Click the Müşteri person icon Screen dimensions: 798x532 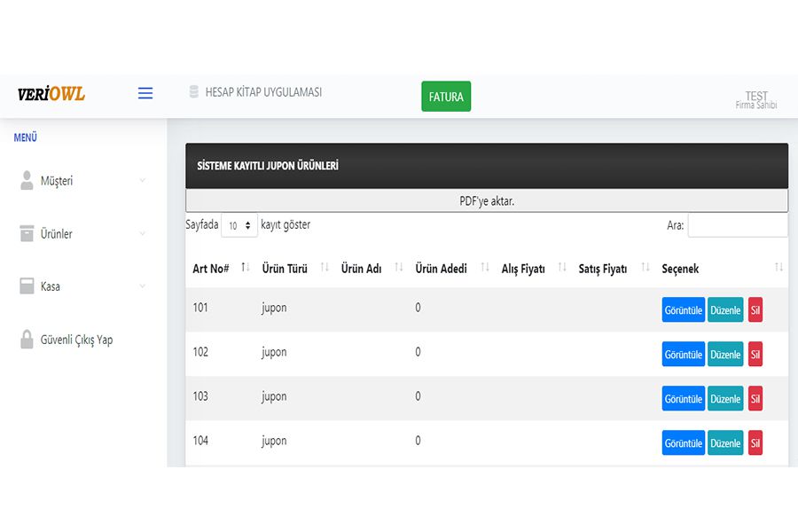point(27,180)
